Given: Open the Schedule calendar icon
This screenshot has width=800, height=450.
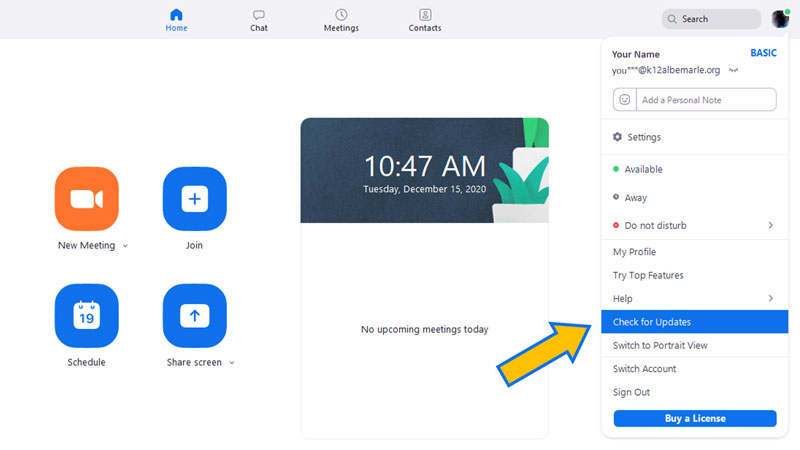Looking at the screenshot, I should point(87,315).
